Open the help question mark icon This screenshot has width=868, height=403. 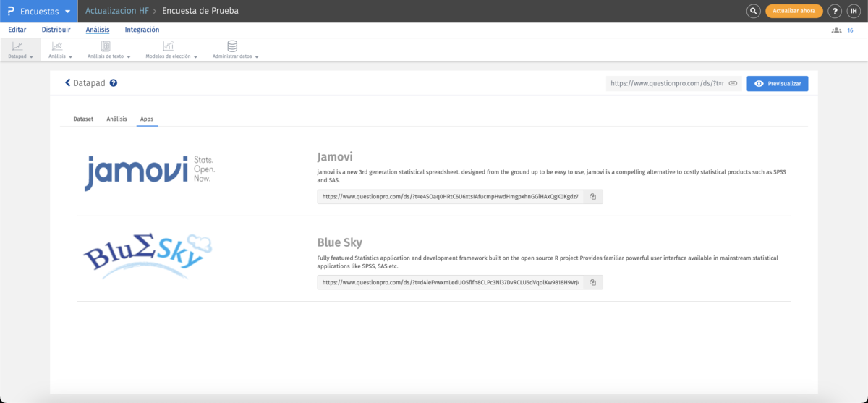pos(835,11)
